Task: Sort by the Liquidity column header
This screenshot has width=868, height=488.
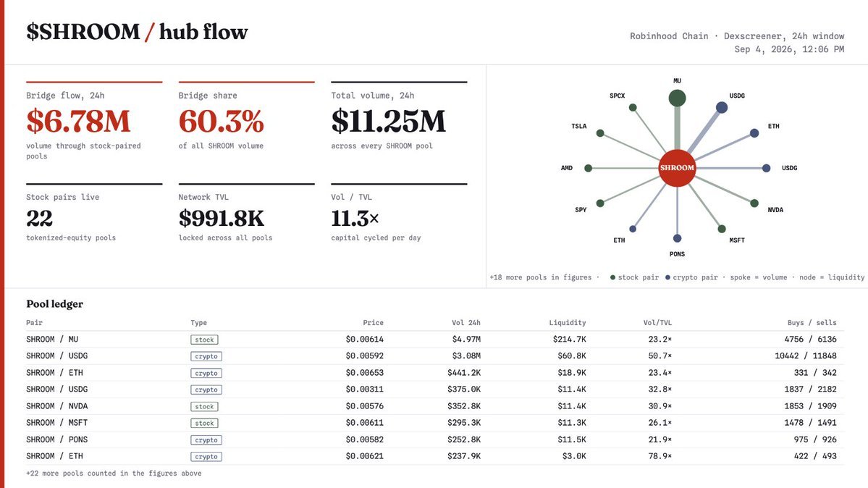Action: (568, 322)
